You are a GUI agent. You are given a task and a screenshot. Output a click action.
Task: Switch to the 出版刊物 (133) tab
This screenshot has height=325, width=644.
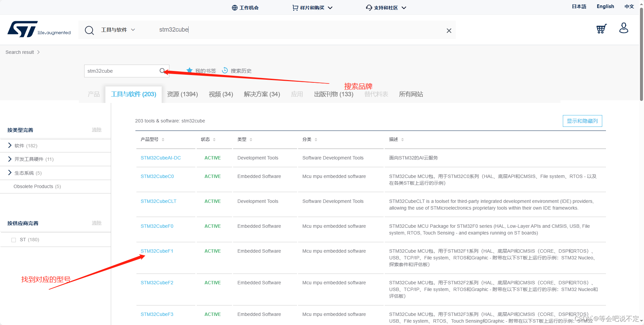tap(333, 94)
